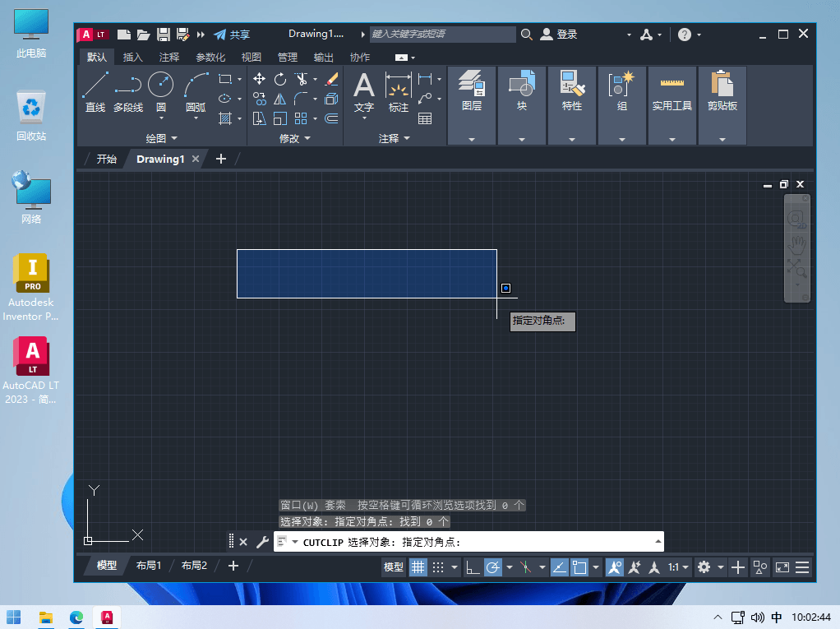Expand the 绘图 panel dropdown

(x=161, y=138)
